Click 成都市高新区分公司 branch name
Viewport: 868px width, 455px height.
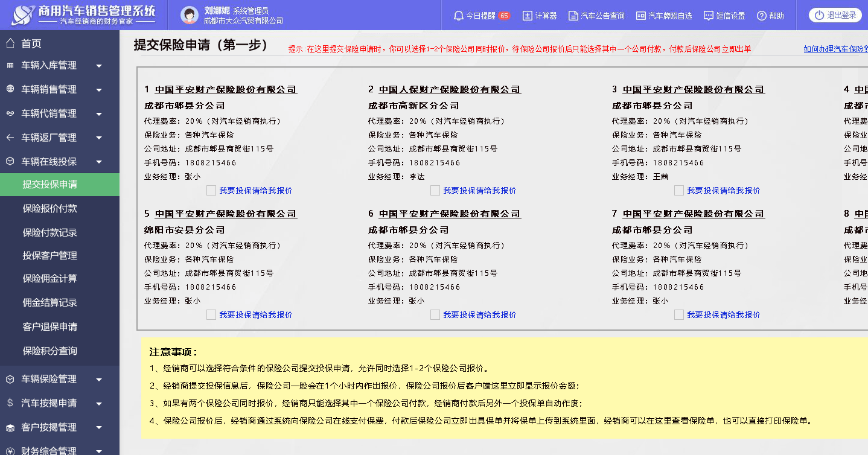coord(413,106)
